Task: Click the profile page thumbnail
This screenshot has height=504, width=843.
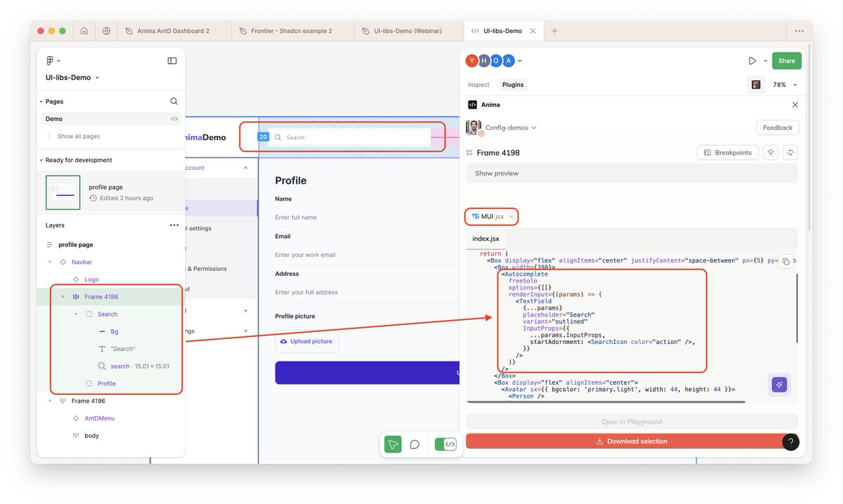Action: coord(63,192)
